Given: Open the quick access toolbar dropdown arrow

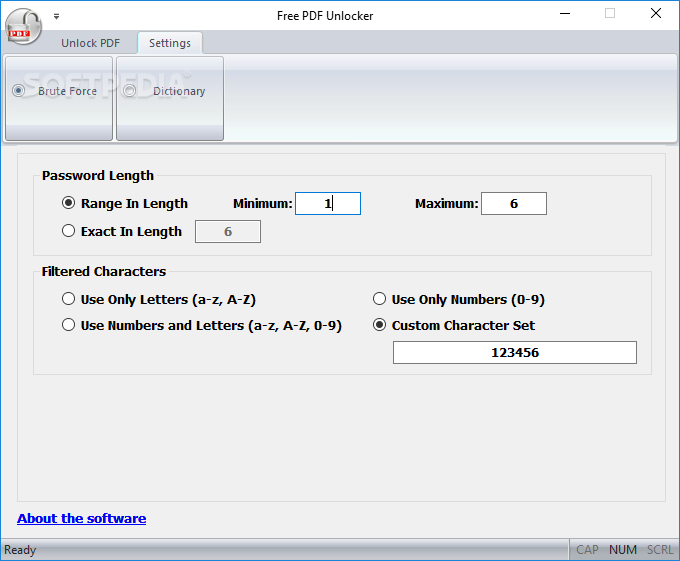Looking at the screenshot, I should (56, 16).
